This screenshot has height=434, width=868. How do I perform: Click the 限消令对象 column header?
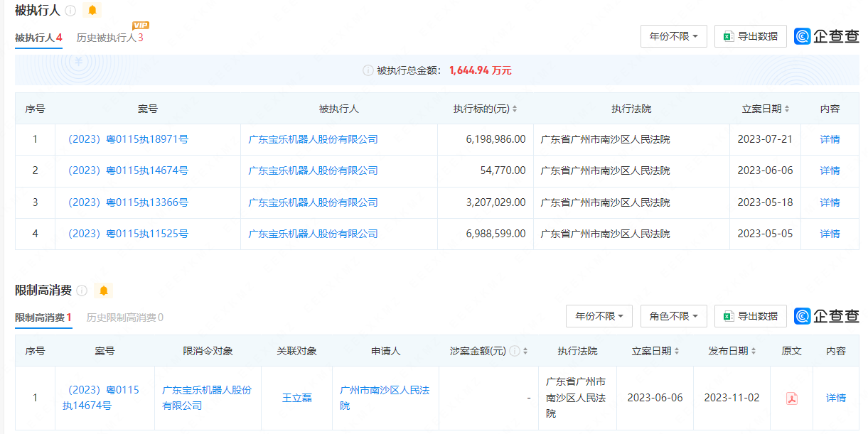tap(208, 351)
